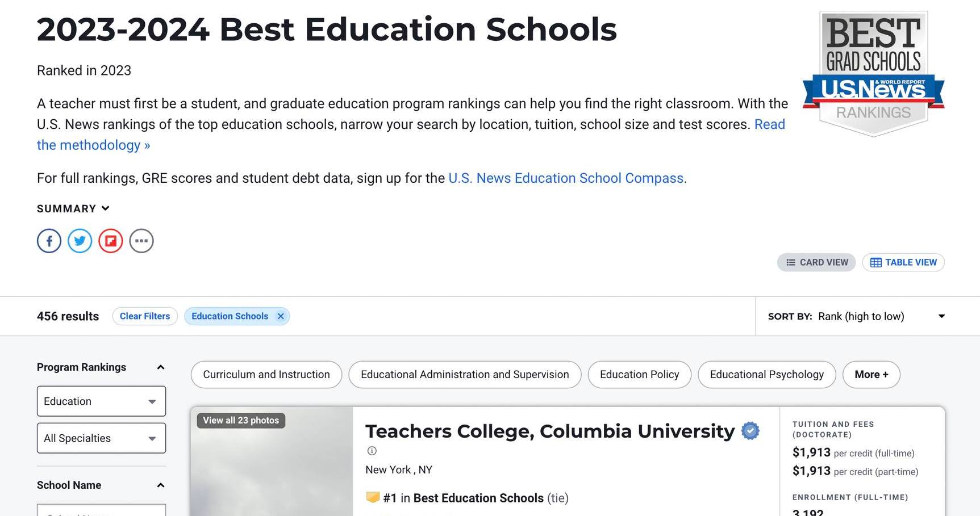980x516 pixels.
Task: Open more sharing options ellipsis
Action: pyautogui.click(x=141, y=241)
